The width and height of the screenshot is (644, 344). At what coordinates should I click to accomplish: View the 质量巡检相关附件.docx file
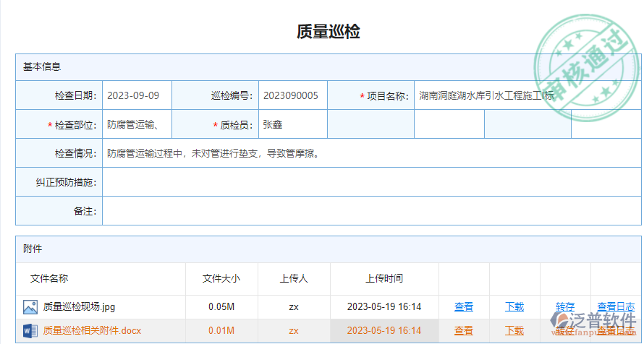tap(464, 331)
